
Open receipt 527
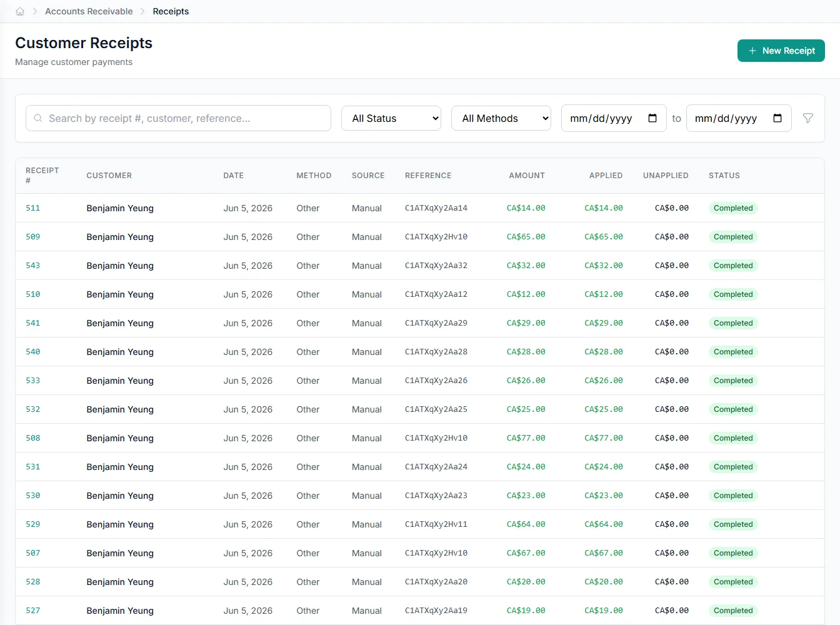(33, 611)
